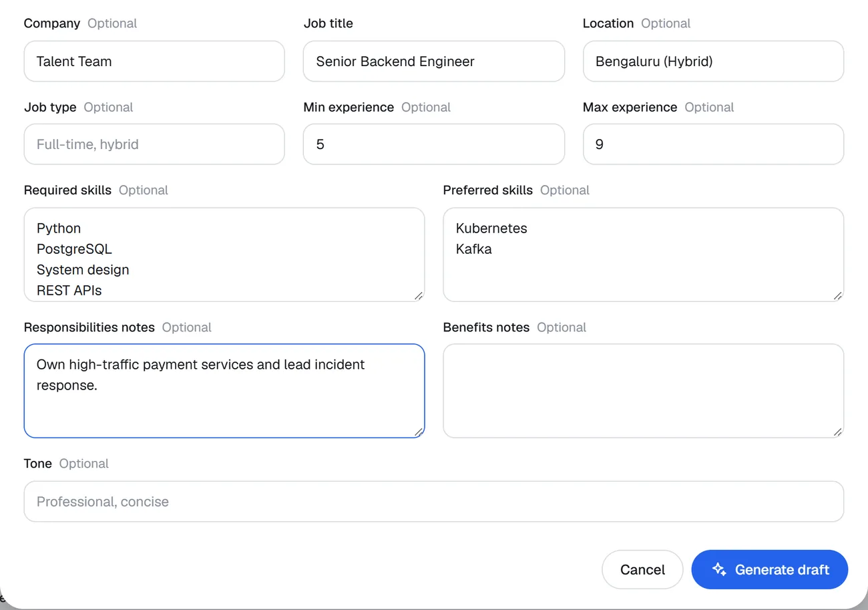
Task: Click the 'Required skills' label
Action: pyautogui.click(x=67, y=190)
